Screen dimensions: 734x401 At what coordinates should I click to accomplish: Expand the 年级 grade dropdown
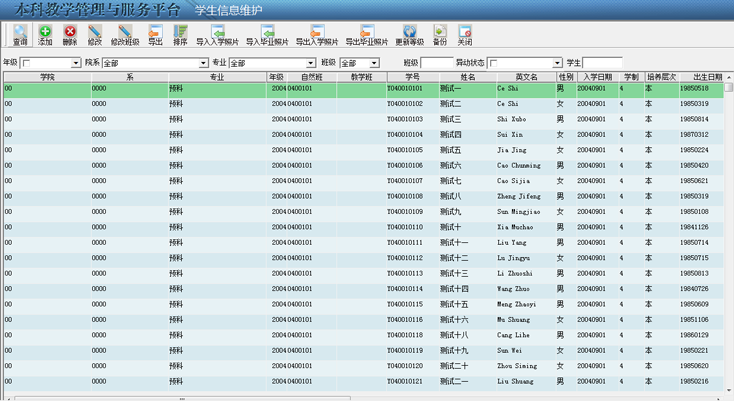[76, 63]
